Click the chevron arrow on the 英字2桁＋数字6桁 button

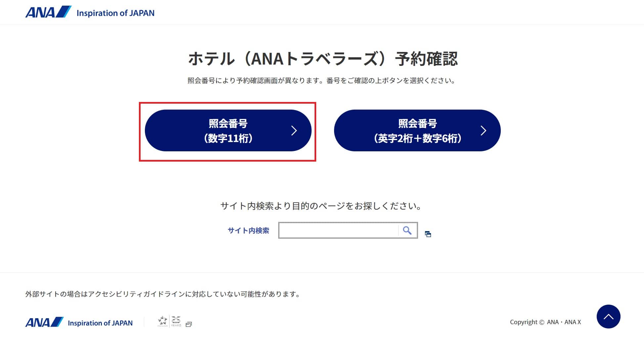tap(483, 130)
